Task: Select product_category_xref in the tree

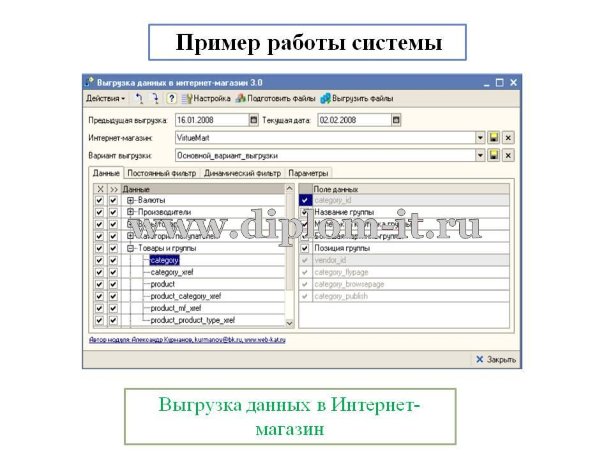Action: [x=186, y=296]
